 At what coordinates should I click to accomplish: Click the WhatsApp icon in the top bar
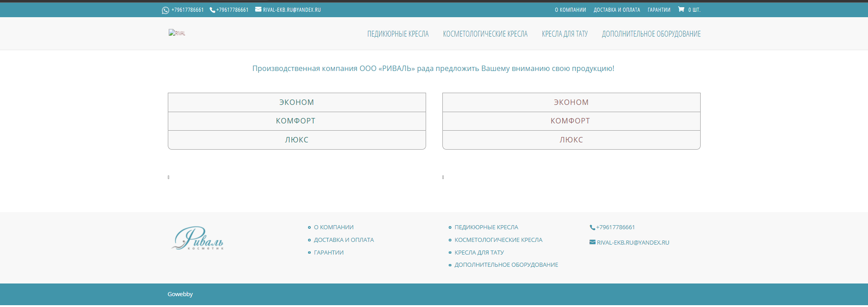[165, 10]
